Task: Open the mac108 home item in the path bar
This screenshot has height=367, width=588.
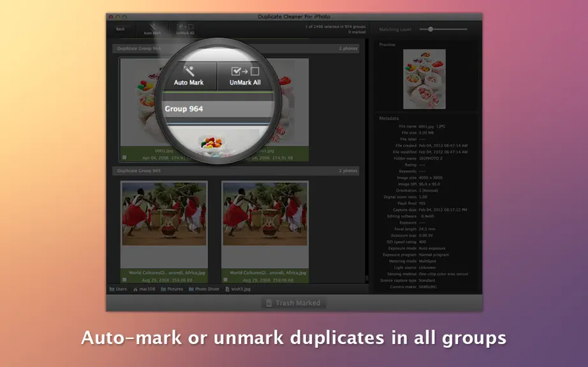Action: point(144,289)
